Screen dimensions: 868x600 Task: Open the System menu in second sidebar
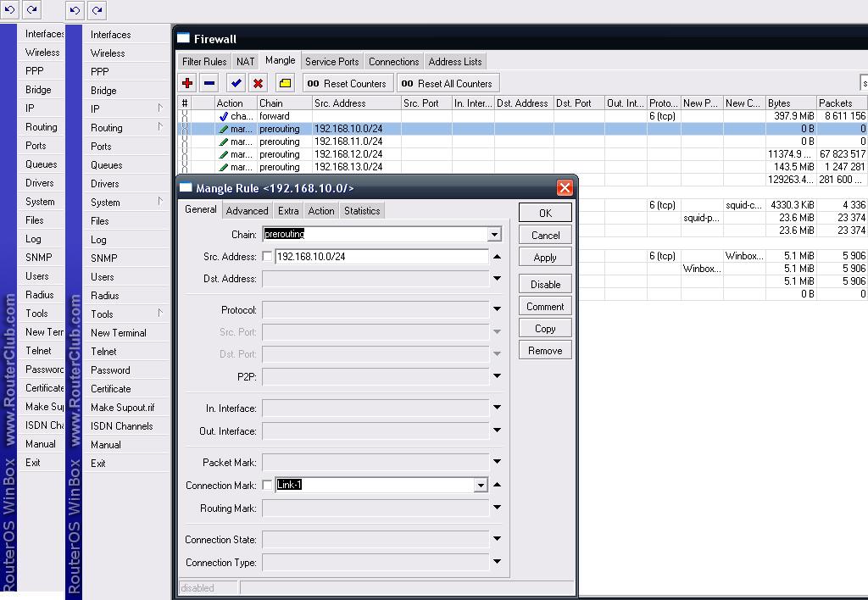point(125,202)
